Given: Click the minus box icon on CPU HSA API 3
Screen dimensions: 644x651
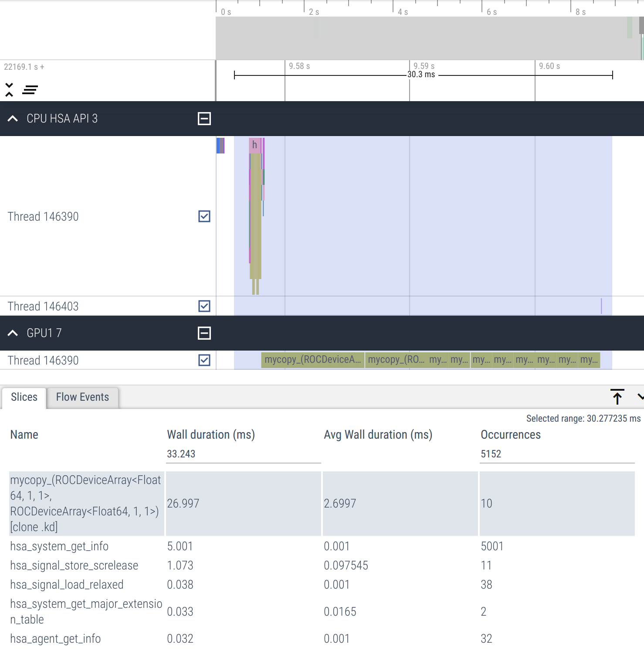Looking at the screenshot, I should coord(204,119).
